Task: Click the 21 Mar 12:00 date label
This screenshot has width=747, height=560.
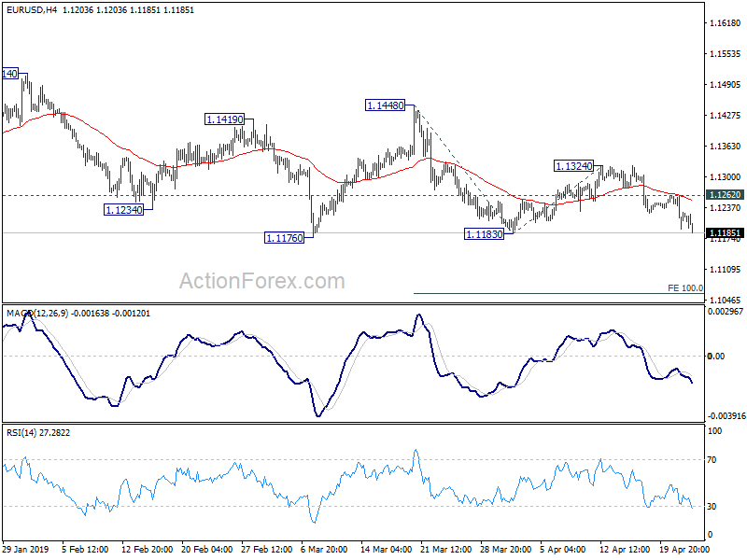Action: 446,549
